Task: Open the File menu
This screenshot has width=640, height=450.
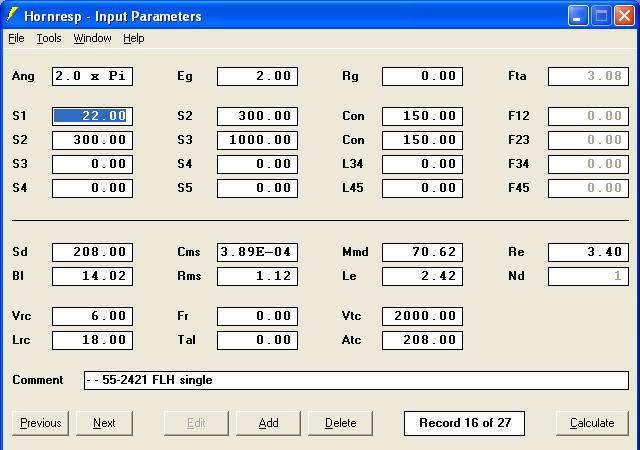Action: click(16, 38)
